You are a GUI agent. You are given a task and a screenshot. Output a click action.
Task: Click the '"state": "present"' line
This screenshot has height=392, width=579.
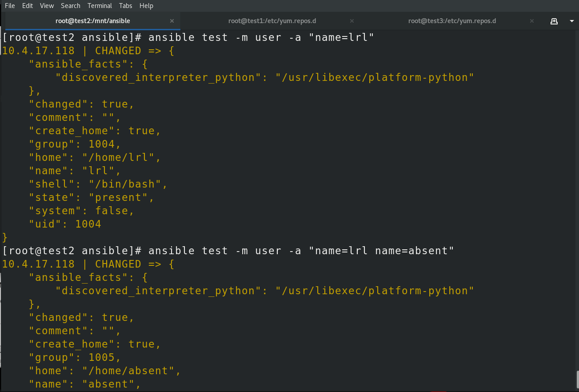click(92, 197)
